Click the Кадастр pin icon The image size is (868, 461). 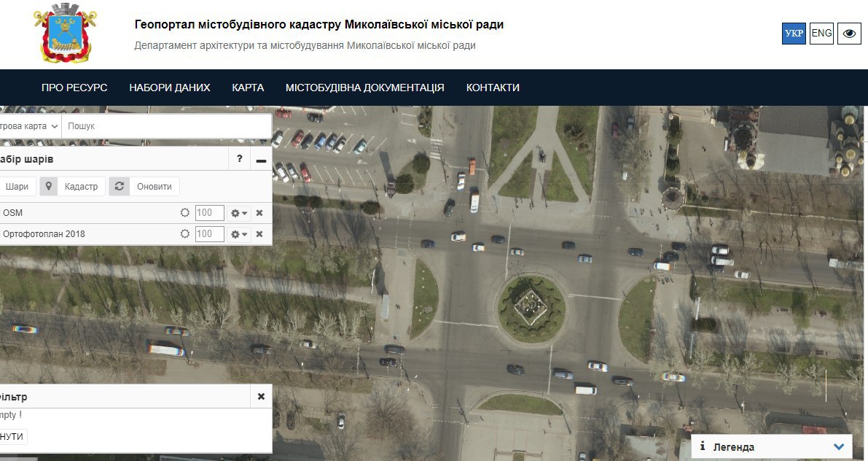coord(49,186)
